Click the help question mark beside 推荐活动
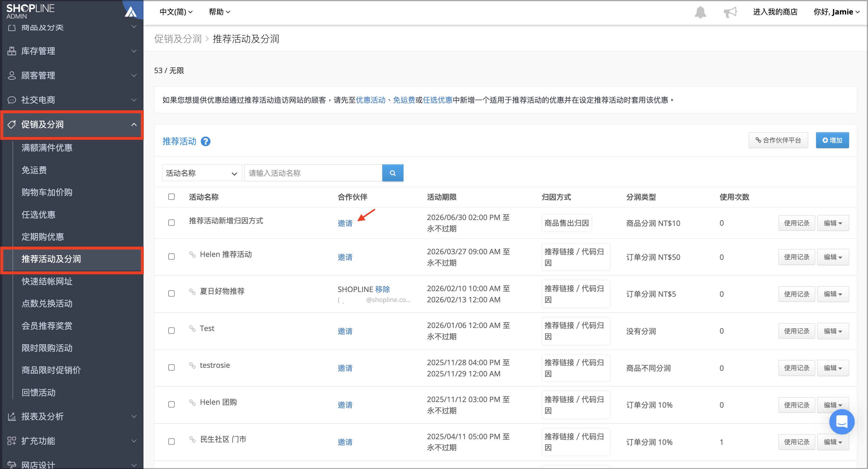868x469 pixels. tap(205, 141)
